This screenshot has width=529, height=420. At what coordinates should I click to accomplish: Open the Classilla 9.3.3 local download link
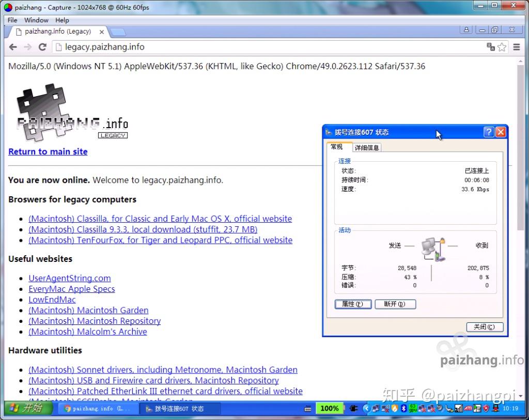pos(143,229)
